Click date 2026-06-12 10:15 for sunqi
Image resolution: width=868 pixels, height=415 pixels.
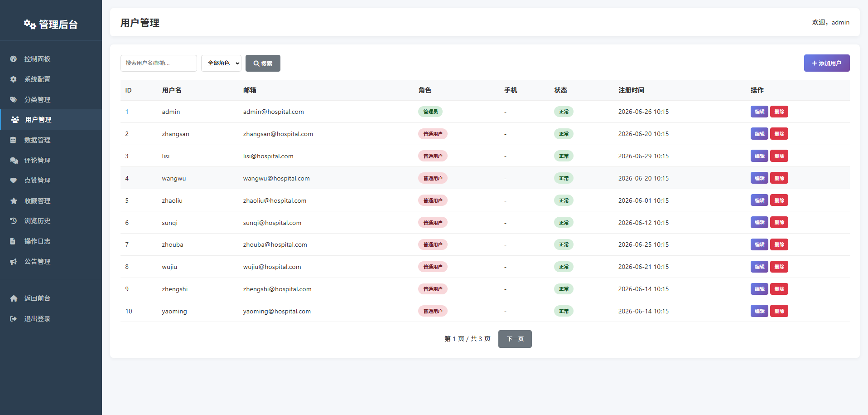click(x=643, y=223)
